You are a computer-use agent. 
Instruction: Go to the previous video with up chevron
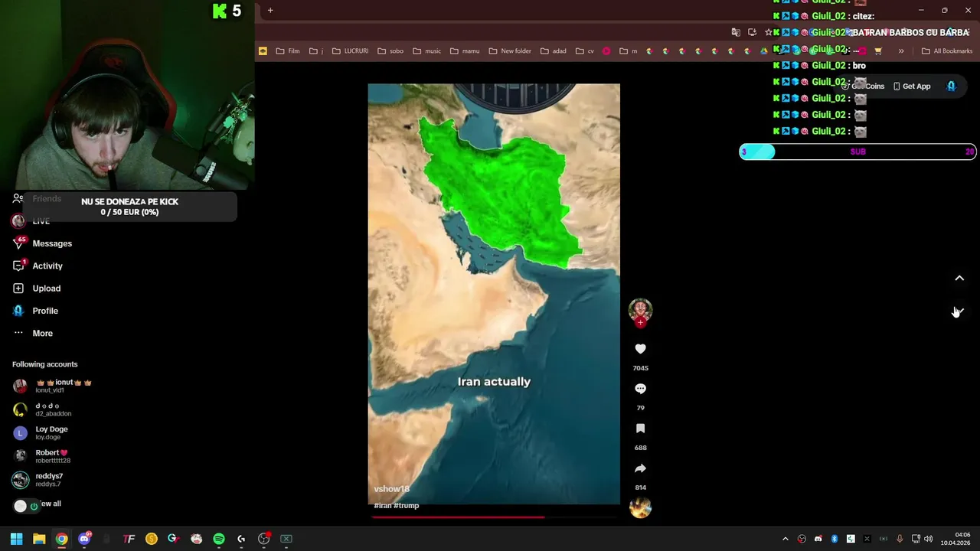[x=959, y=279]
